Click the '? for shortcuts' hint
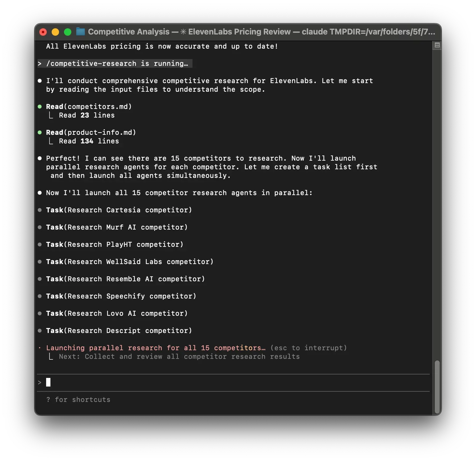The image size is (476, 461). 79,399
